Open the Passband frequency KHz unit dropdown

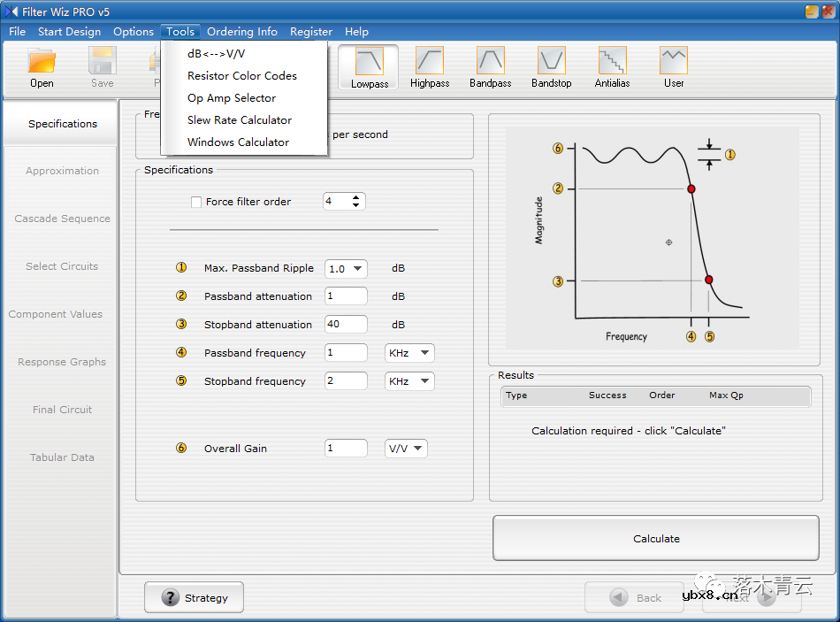(424, 353)
